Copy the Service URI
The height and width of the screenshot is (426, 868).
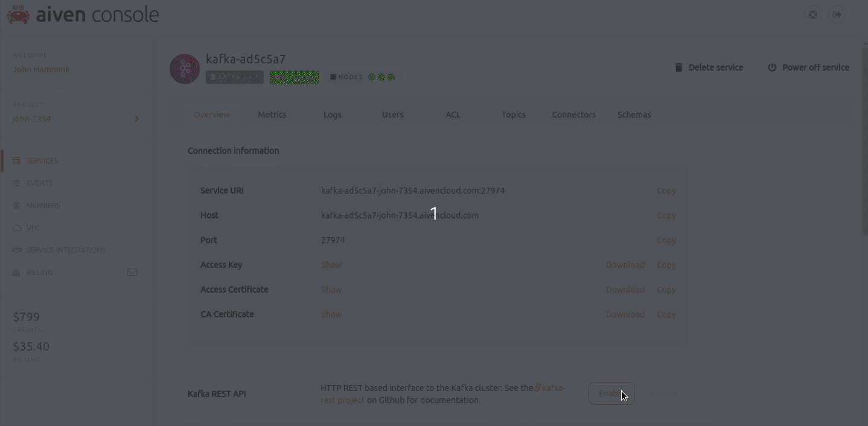click(x=666, y=190)
